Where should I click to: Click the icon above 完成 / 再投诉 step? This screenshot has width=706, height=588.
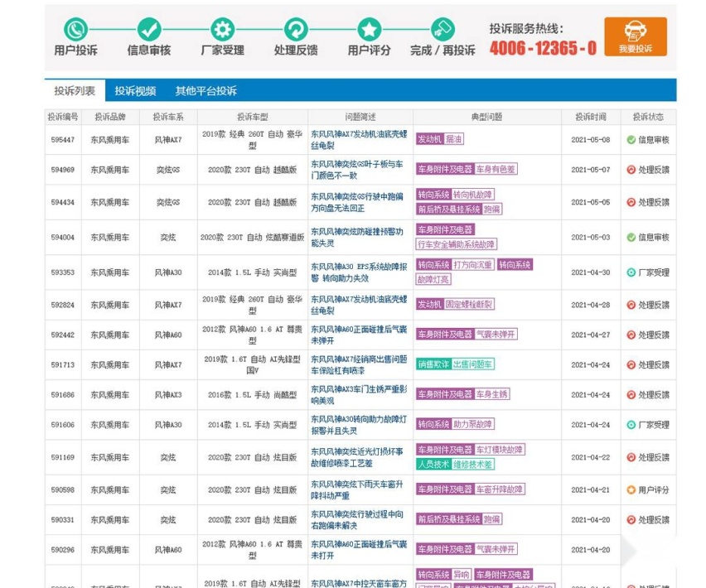pos(442,29)
